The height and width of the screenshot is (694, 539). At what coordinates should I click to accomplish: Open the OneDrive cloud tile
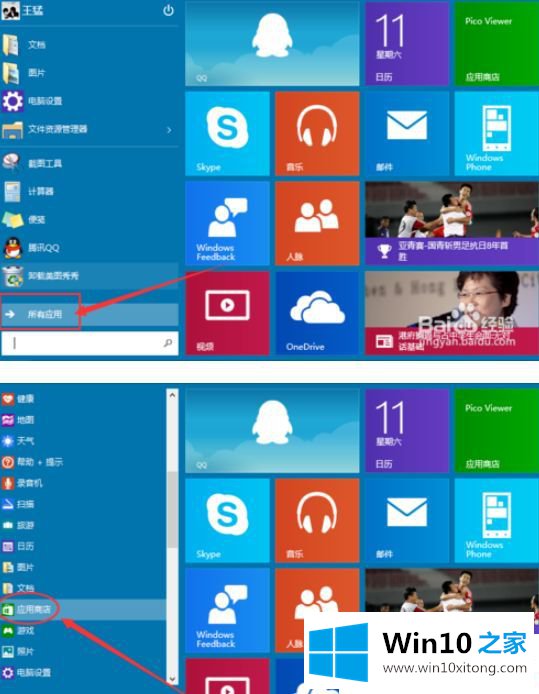coord(317,313)
